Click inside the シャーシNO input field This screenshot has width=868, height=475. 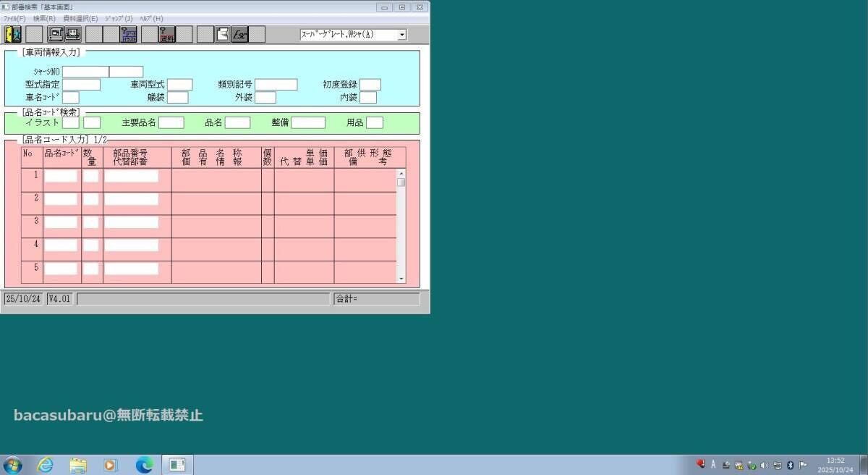click(85, 71)
